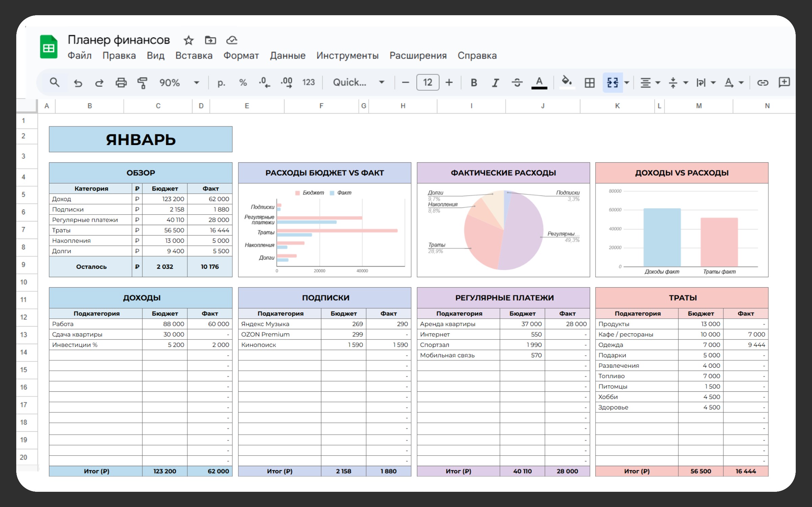Screen dimensions: 812x507
Task: Click the ТРАТЫ total 16 444 cell
Action: click(746, 471)
